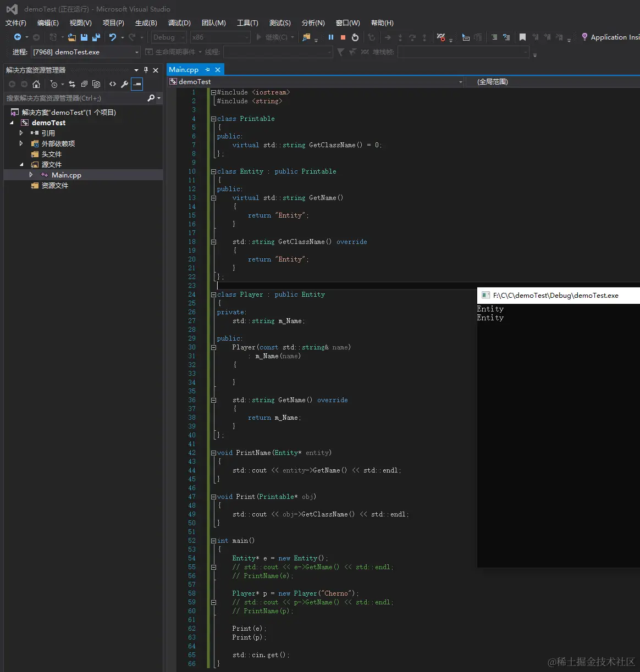This screenshot has height=672, width=640.
Task: Restart debugging with circular arrow icon
Action: (x=355, y=37)
